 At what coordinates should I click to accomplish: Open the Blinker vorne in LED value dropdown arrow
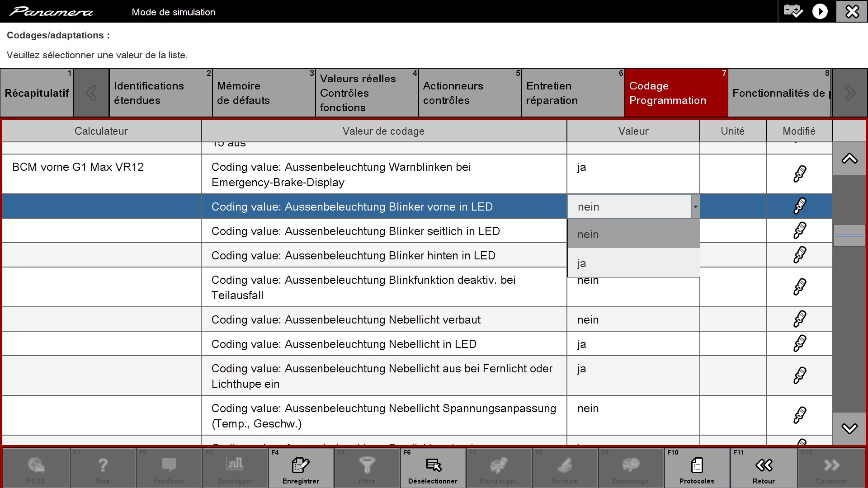coord(695,206)
